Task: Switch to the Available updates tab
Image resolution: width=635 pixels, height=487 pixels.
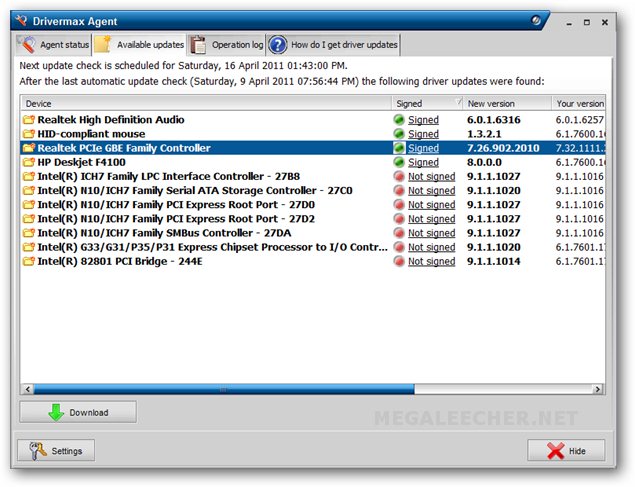Action: [x=140, y=45]
